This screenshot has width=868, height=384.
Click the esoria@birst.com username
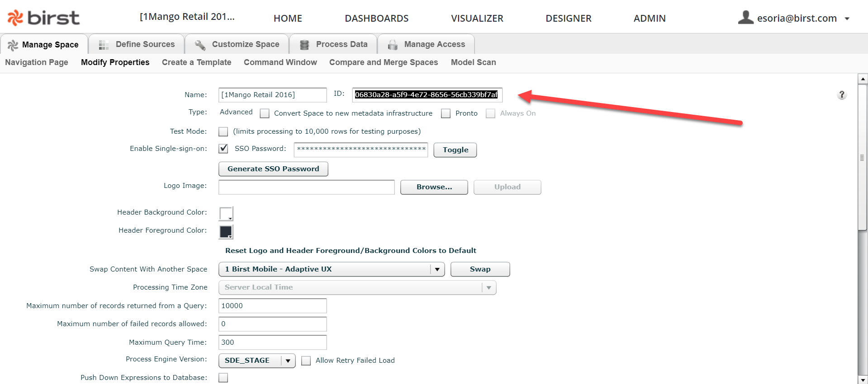pos(797,19)
